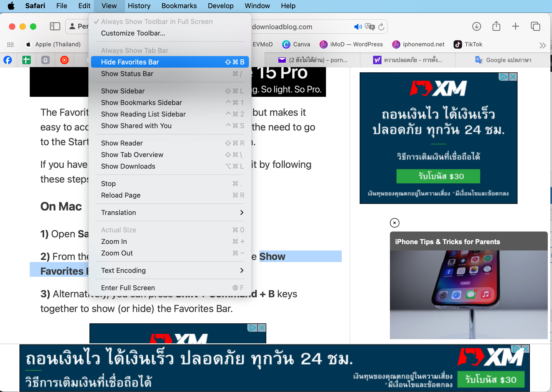Open the TikTok favorites link
The width and height of the screenshot is (552, 392).
click(468, 44)
